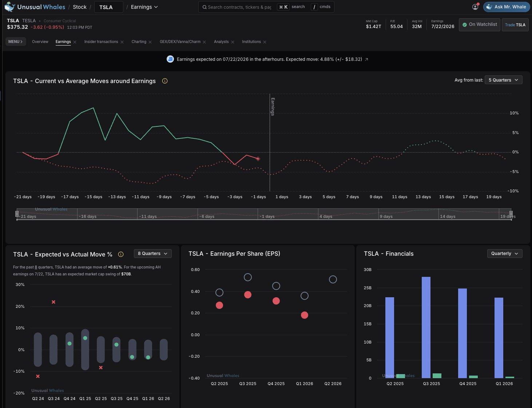
Task: Click the Unusual Whales logo icon
Action: coord(9,7)
